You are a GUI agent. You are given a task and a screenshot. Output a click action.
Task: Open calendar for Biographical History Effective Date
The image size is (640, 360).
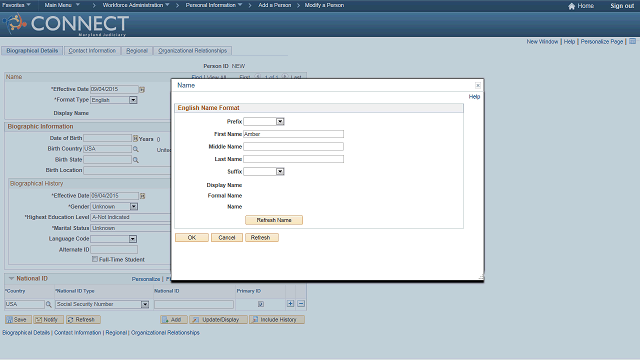pos(142,196)
